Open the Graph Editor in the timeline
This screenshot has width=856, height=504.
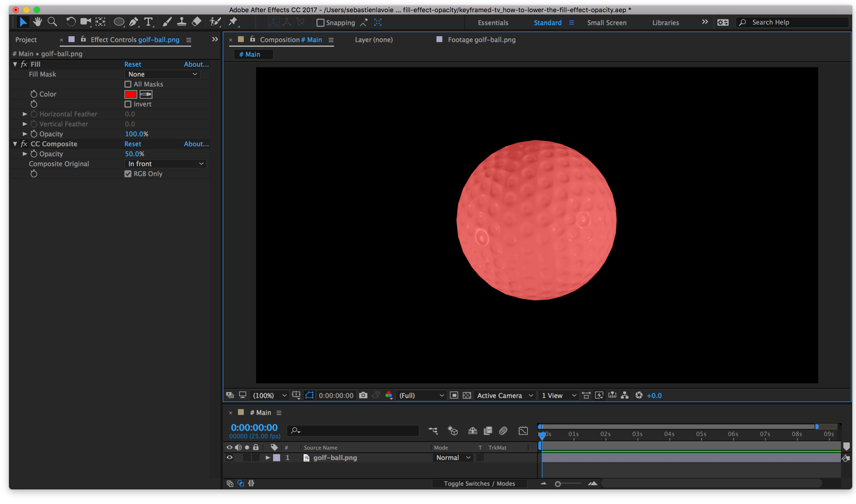523,430
